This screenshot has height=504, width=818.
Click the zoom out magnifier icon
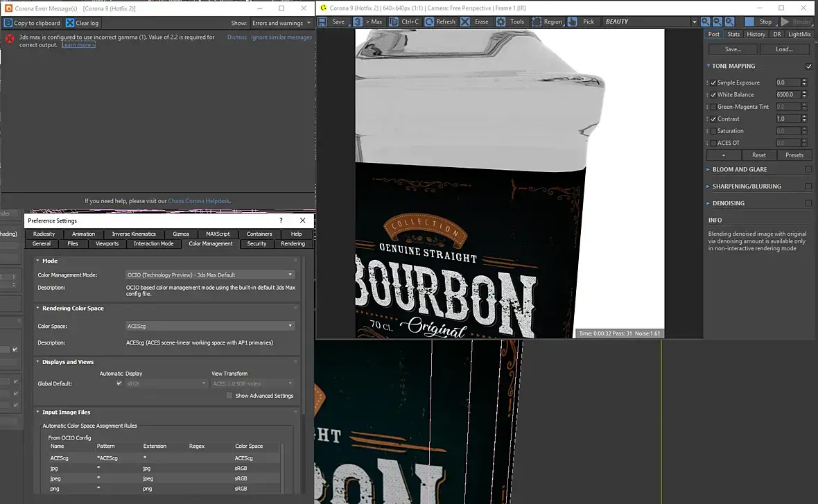coord(717,22)
